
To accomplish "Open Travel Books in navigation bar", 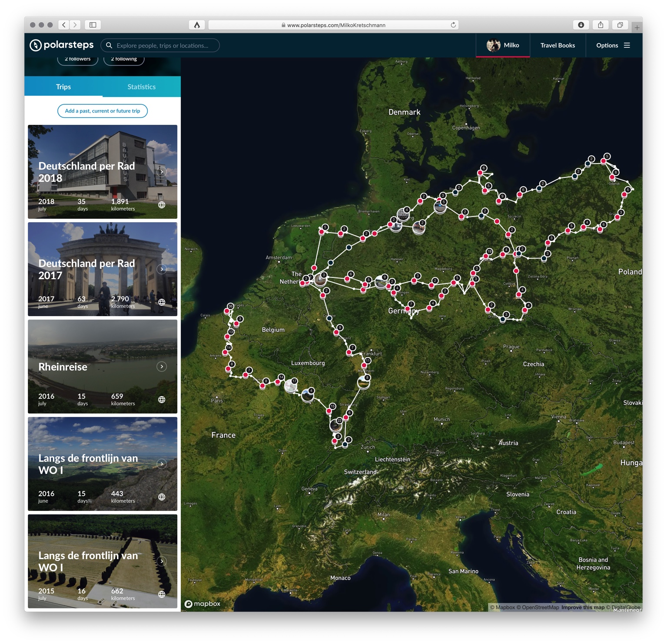I will tap(557, 45).
